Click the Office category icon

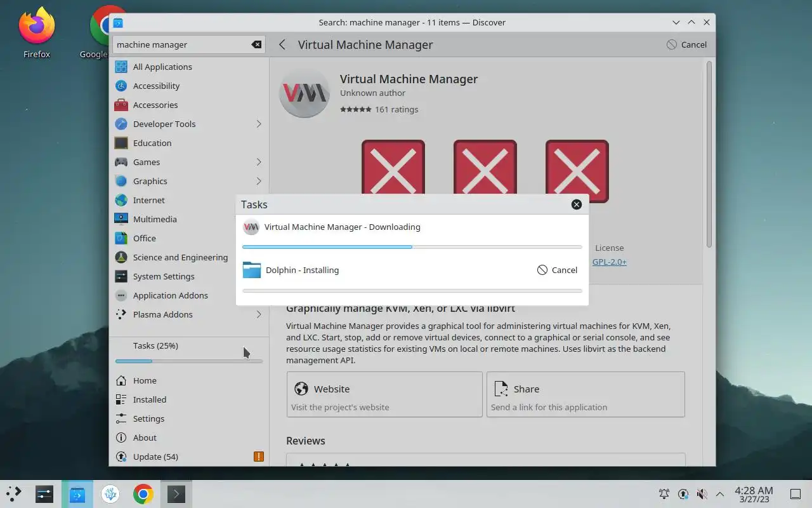(x=121, y=238)
